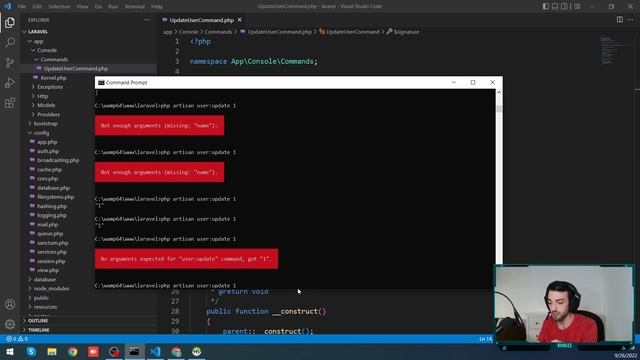Viewport: 640px width, 360px height.
Task: Open Kernel.php in file tree
Action: click(53, 78)
